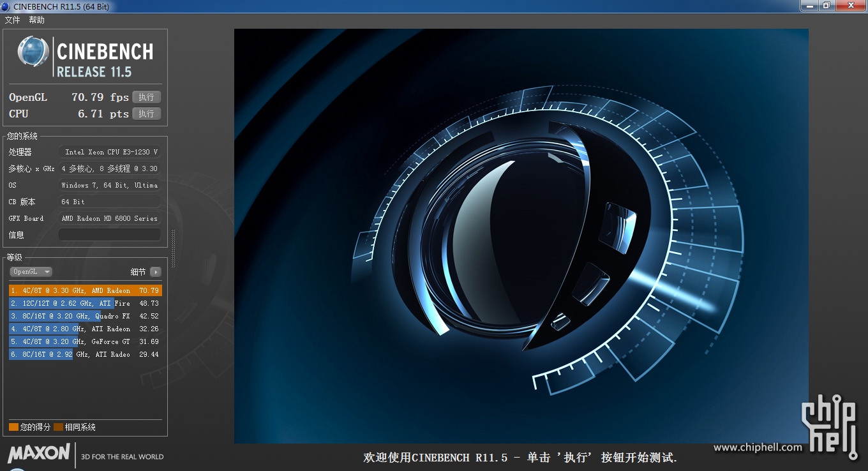Open the 帮助 menu
The width and height of the screenshot is (868, 471).
click(36, 20)
